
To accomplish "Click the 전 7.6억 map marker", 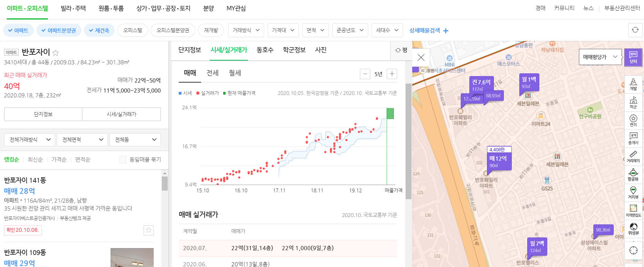I will [x=481, y=85].
